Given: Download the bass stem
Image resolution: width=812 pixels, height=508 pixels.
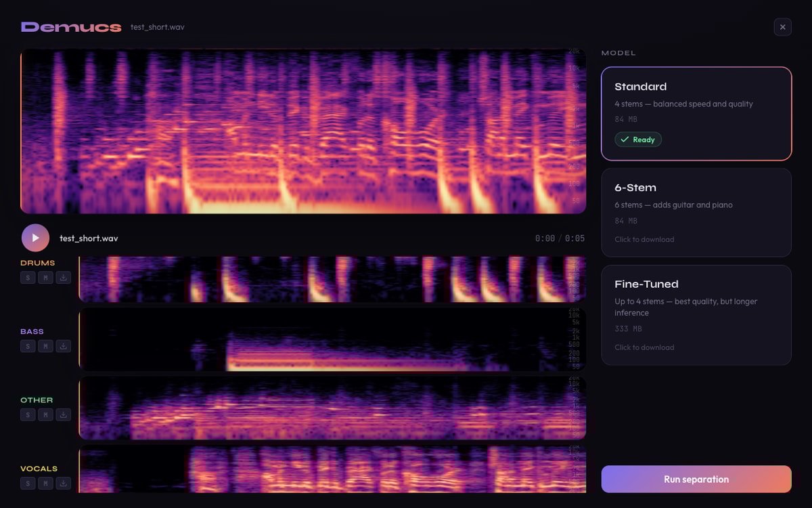Looking at the screenshot, I should [63, 346].
